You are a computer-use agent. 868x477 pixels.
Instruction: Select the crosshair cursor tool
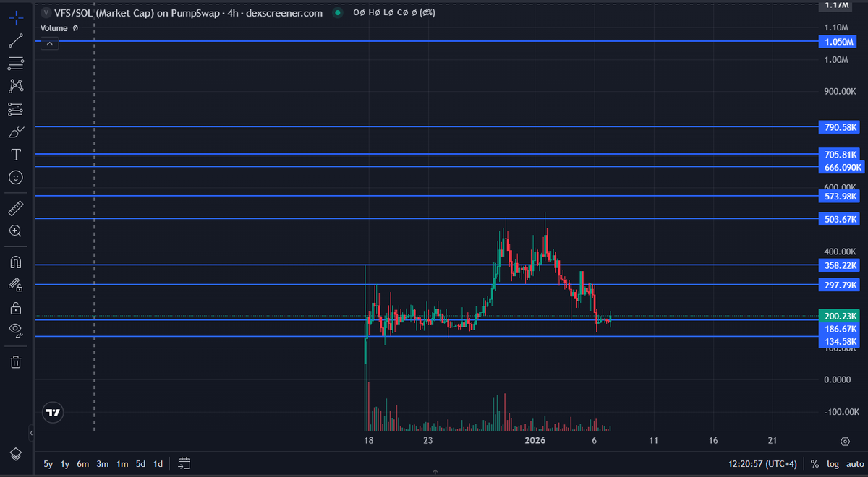[x=16, y=17]
